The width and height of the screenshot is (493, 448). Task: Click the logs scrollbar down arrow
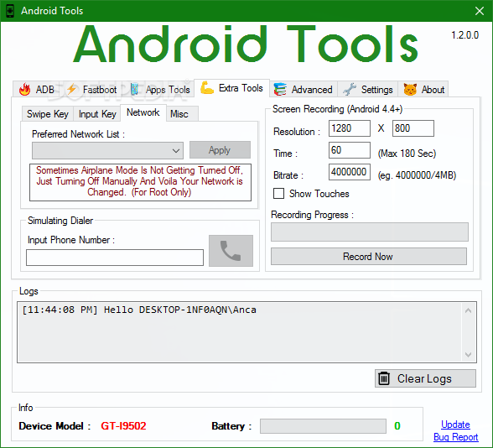point(468,355)
